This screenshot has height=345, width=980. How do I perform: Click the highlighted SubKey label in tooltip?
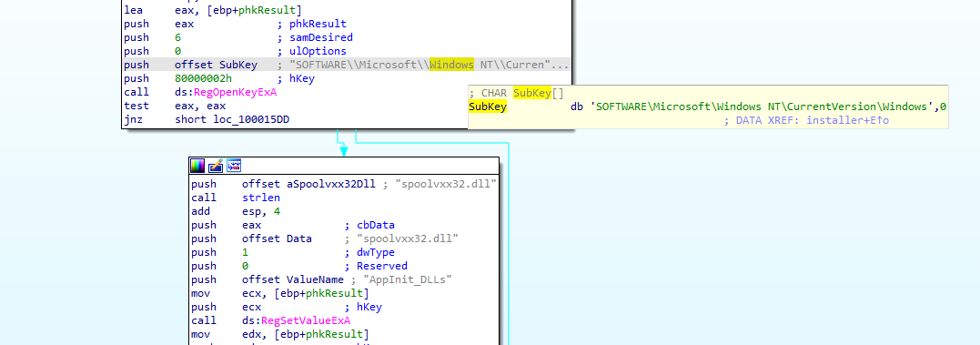[488, 107]
